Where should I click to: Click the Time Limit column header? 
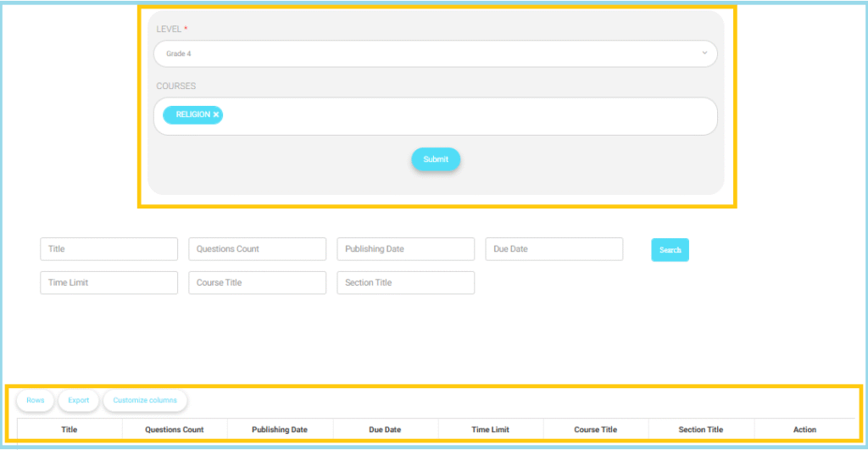(x=490, y=430)
